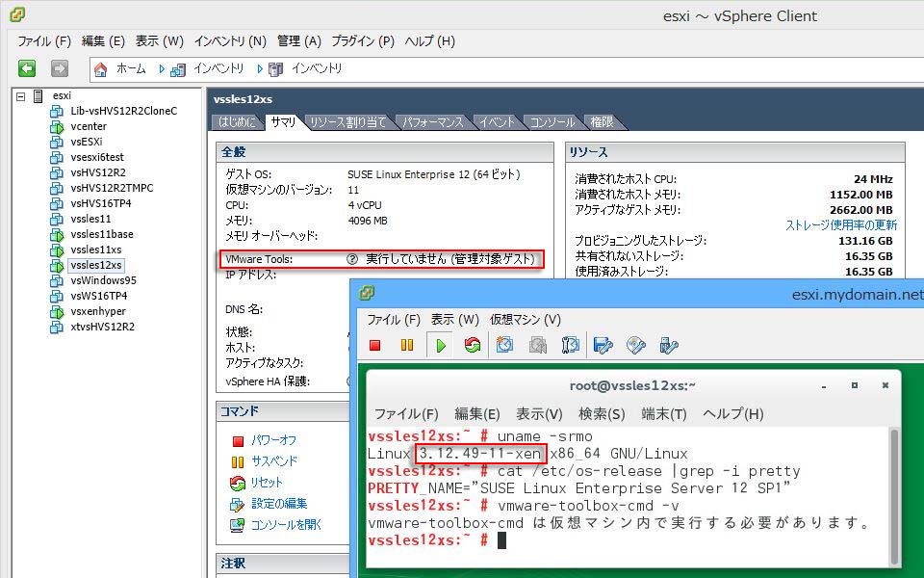Select the vsHVS16TP4 virtual machine

101,203
